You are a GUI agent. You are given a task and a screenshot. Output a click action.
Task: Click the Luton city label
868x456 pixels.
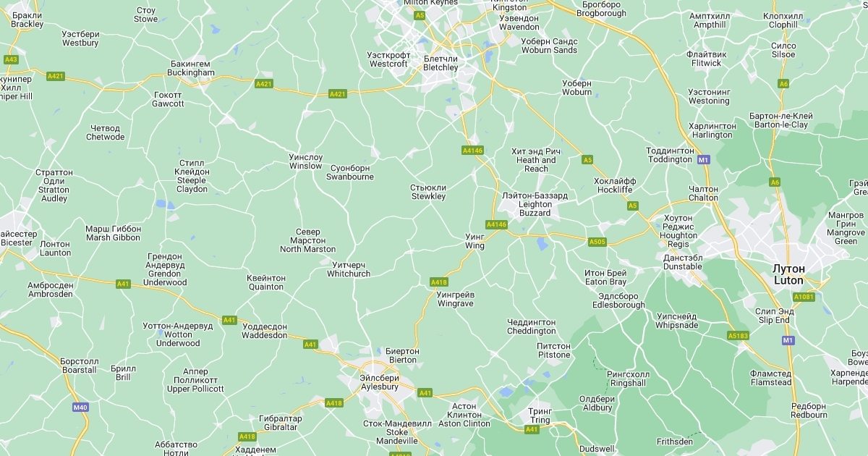[788, 274]
